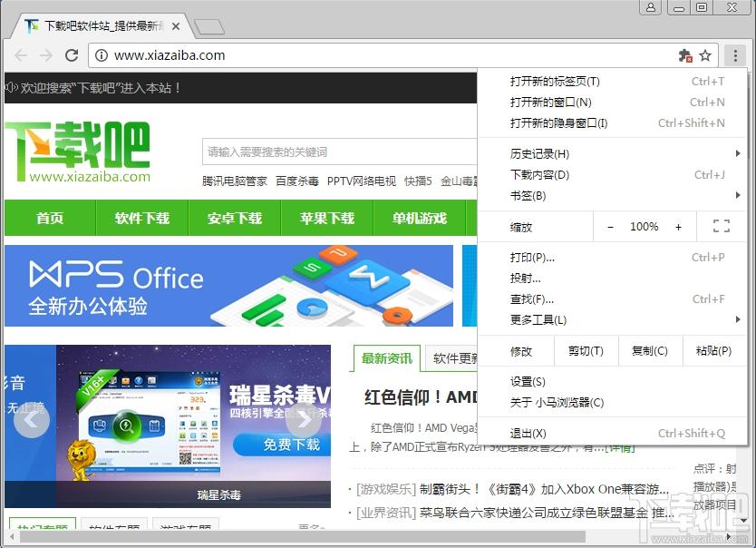
Task: Expand the 更多工具(L) submenu
Action: click(612, 319)
